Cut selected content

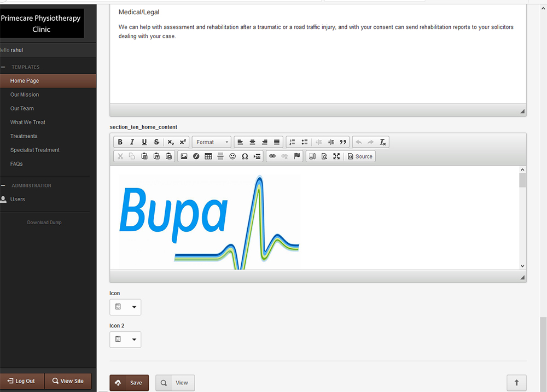coord(120,156)
